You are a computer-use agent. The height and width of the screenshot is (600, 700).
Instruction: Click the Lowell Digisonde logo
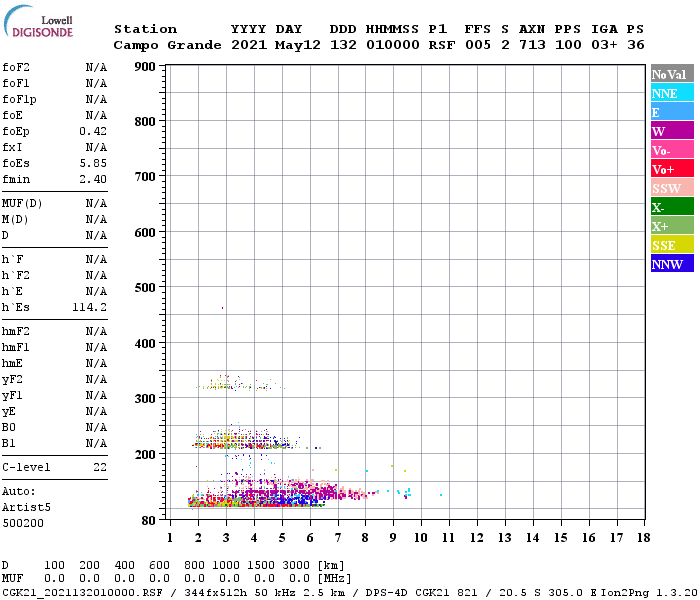click(x=38, y=21)
